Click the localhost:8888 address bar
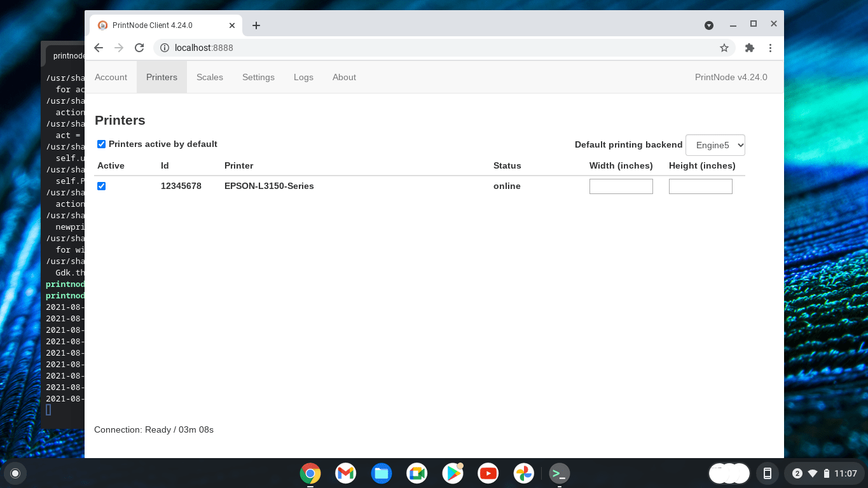The width and height of the screenshot is (868, 488). [444, 48]
